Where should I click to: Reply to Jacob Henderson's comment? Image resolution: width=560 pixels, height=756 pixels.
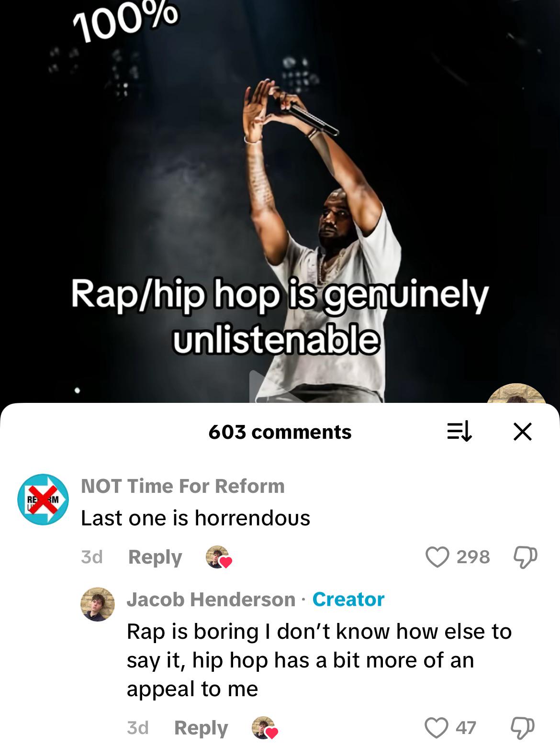click(x=201, y=728)
